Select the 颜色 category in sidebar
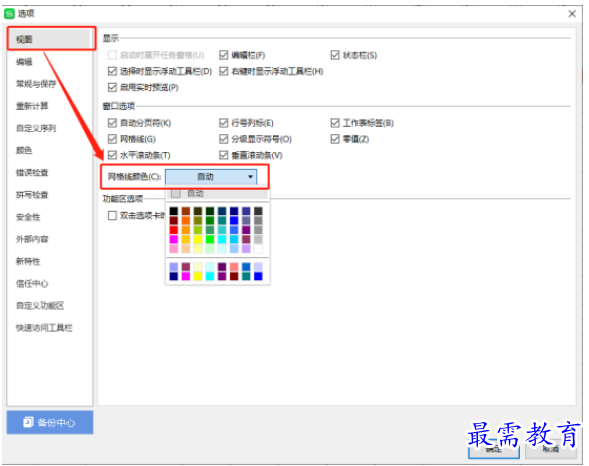This screenshot has height=466, width=589. pyautogui.click(x=50, y=150)
